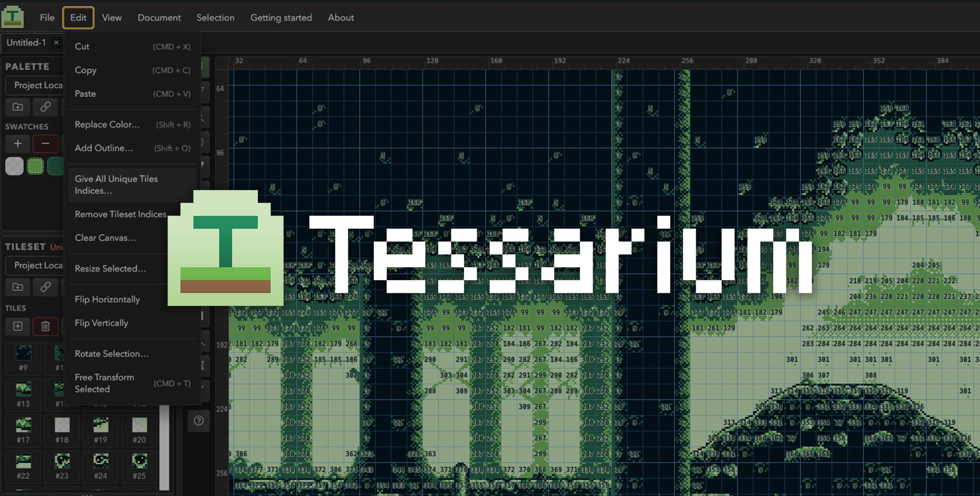
Task: Choose Flip Vertically from the Edit menu
Action: (x=101, y=323)
